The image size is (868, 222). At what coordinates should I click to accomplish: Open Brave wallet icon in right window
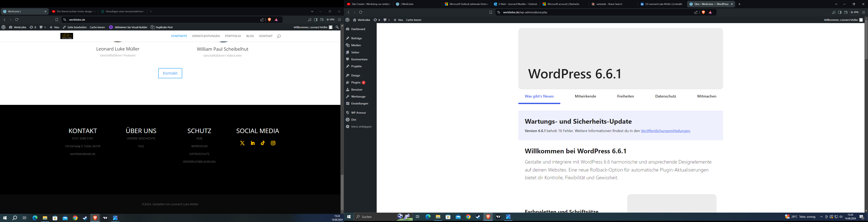point(846,12)
